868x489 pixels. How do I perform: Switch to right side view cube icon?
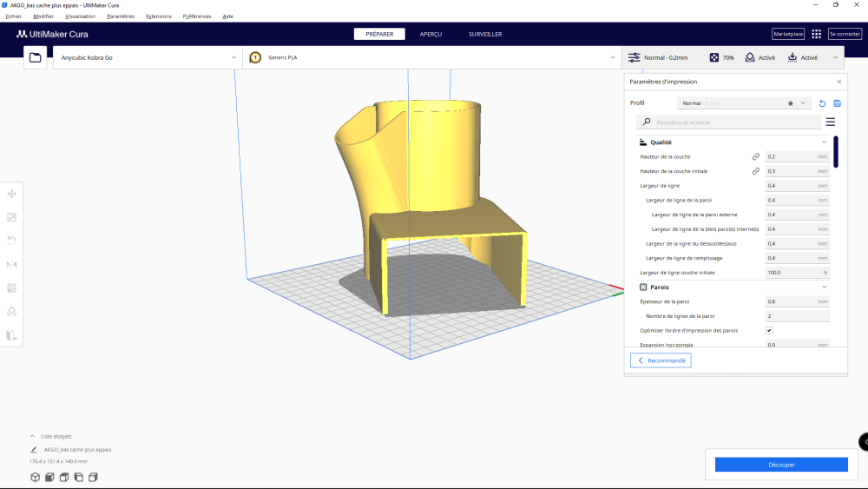click(x=93, y=477)
